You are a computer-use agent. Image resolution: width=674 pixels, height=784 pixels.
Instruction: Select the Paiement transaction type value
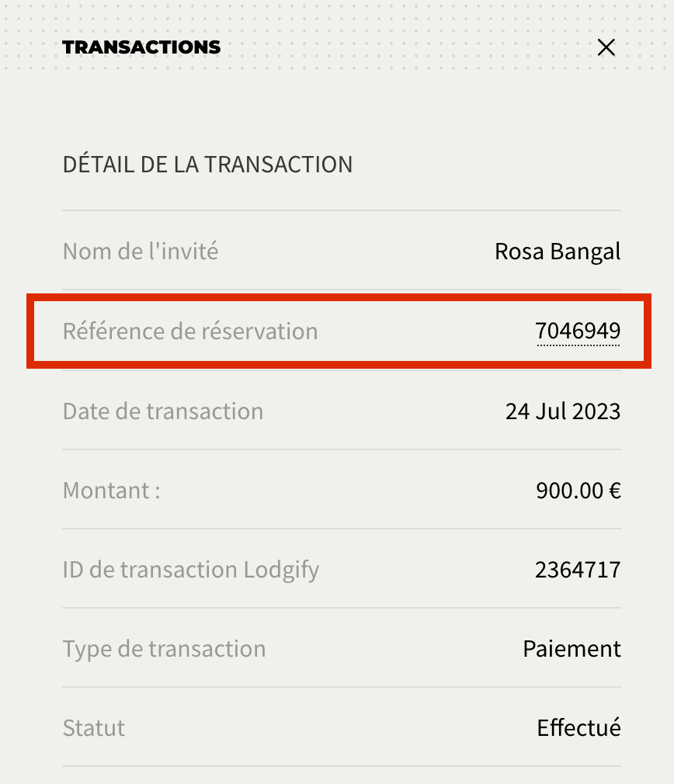click(572, 649)
